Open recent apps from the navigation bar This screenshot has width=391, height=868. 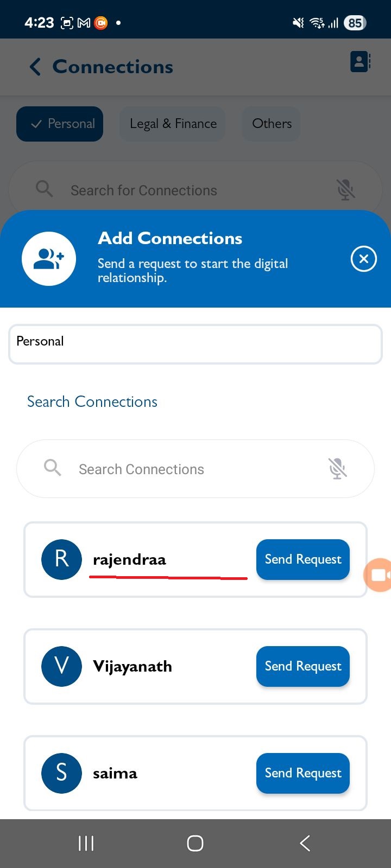tap(86, 843)
